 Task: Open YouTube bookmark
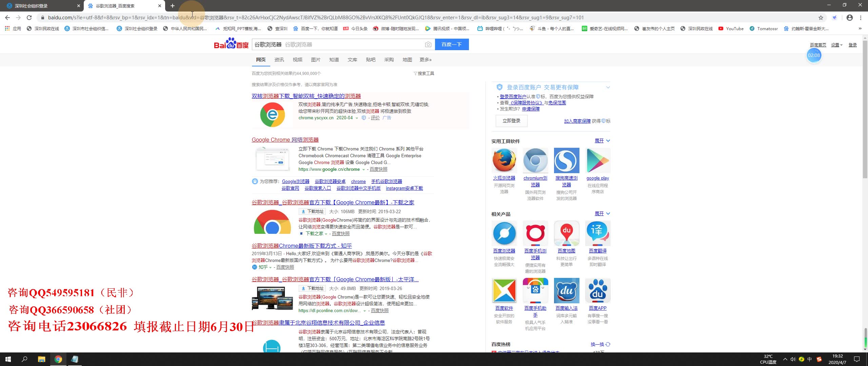point(731,28)
